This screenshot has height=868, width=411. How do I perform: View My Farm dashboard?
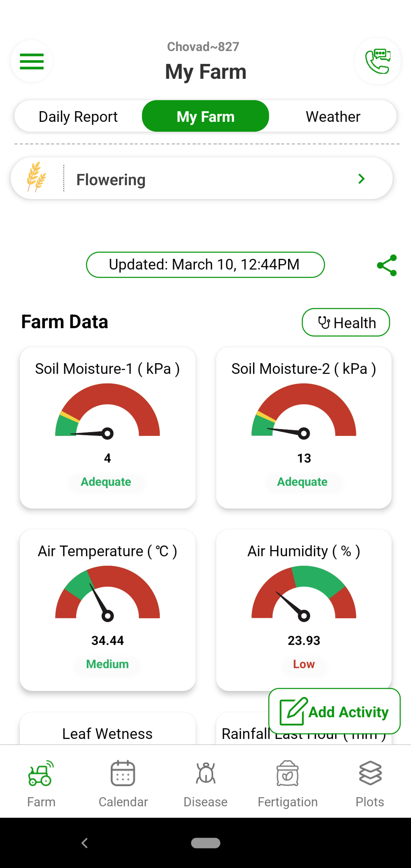(x=205, y=116)
